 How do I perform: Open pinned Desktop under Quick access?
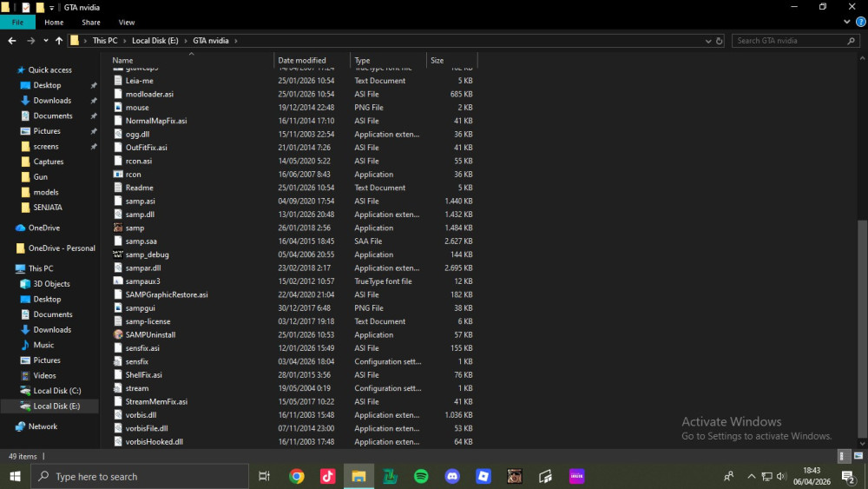[x=47, y=85]
